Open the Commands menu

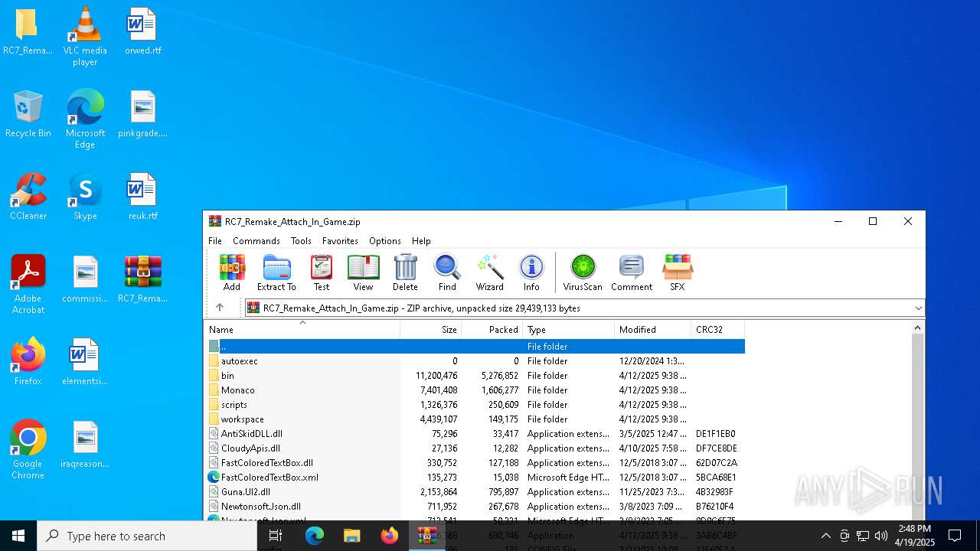pyautogui.click(x=256, y=240)
